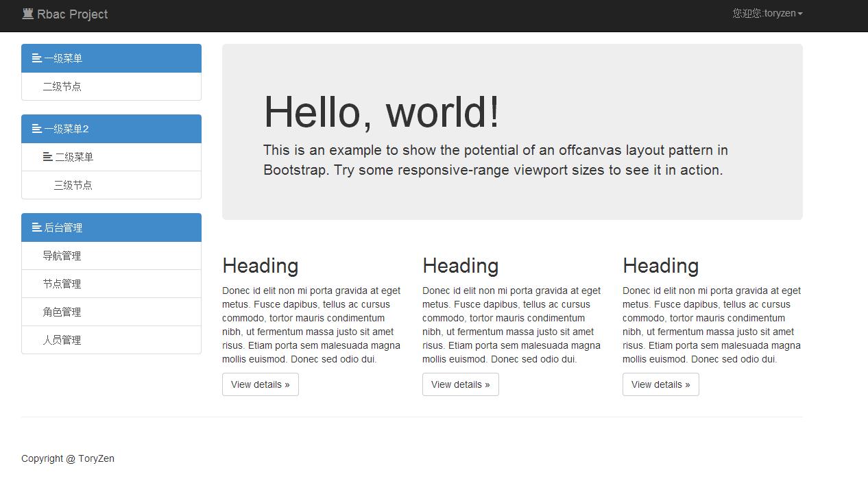Screen dimensions: 868x481
Task: Click the list icon beside 二级菜单
Action: [x=48, y=157]
